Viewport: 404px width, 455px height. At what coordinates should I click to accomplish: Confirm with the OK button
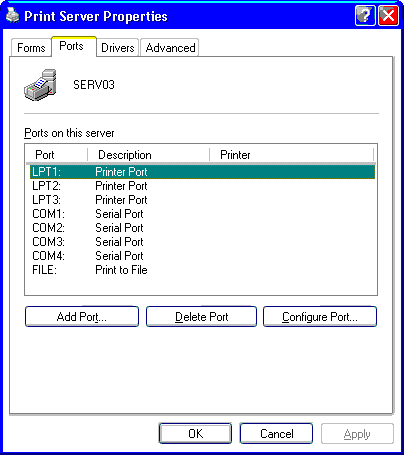click(195, 433)
